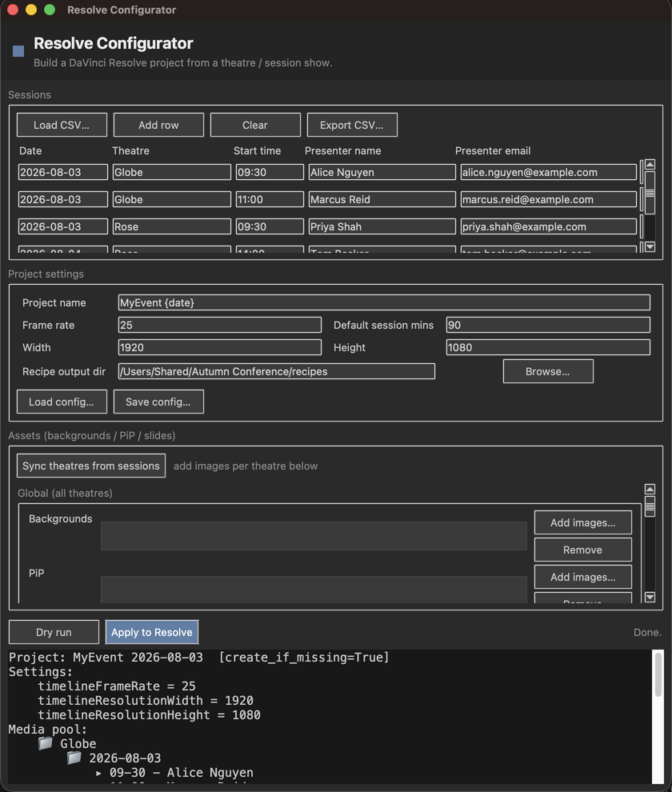Close the Resolve Configurator window
This screenshot has height=792, width=672.
click(13, 10)
